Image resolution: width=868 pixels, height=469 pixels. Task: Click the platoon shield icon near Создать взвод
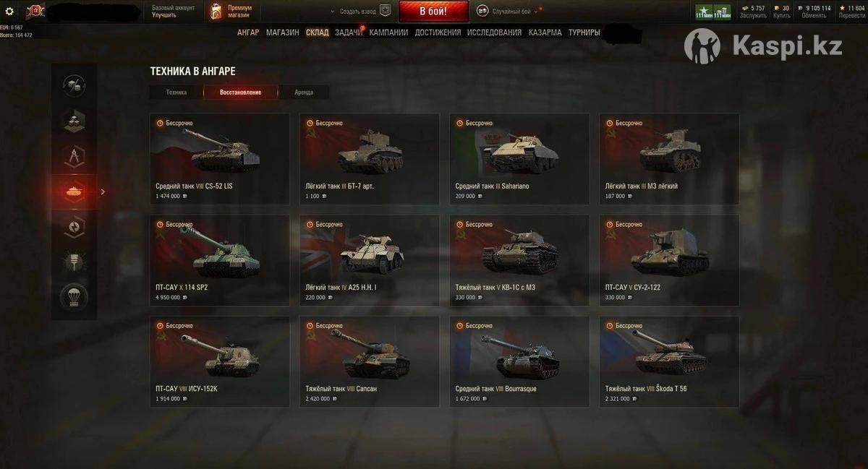tap(386, 11)
